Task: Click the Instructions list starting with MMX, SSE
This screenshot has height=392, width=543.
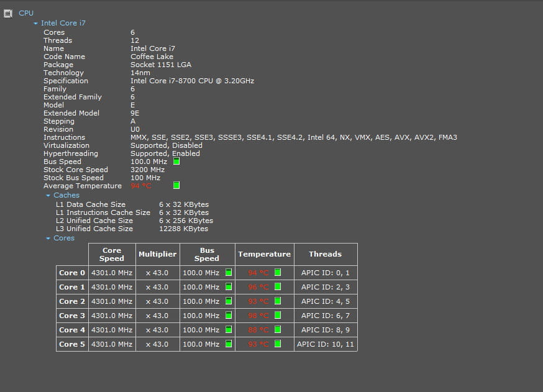Action: point(294,137)
